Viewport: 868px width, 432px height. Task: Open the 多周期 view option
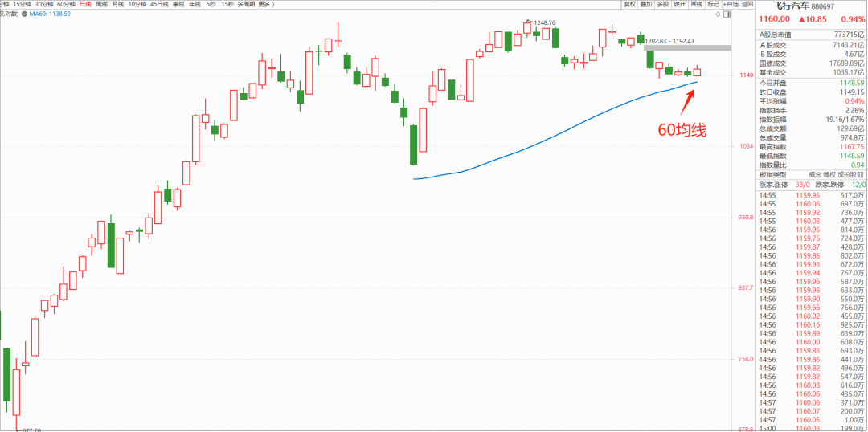click(x=244, y=4)
